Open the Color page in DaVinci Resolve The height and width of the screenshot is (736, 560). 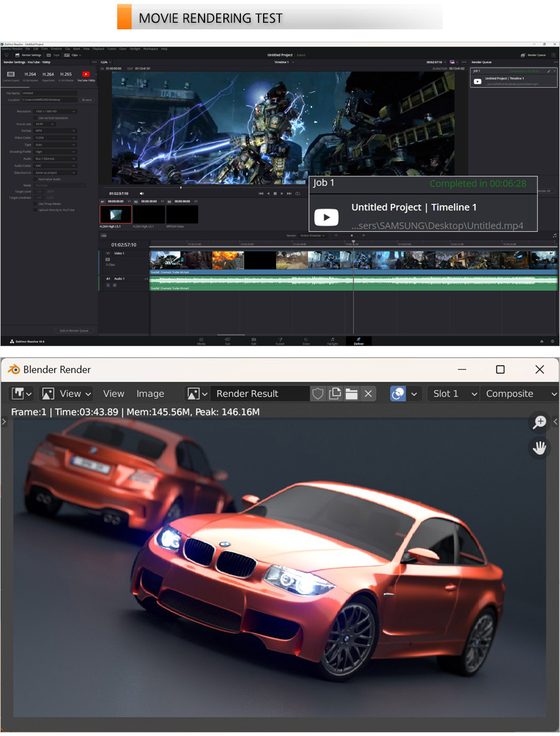click(x=306, y=341)
